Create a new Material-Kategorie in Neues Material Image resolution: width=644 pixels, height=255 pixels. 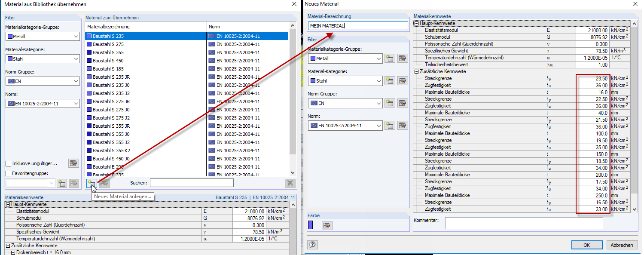[390, 81]
